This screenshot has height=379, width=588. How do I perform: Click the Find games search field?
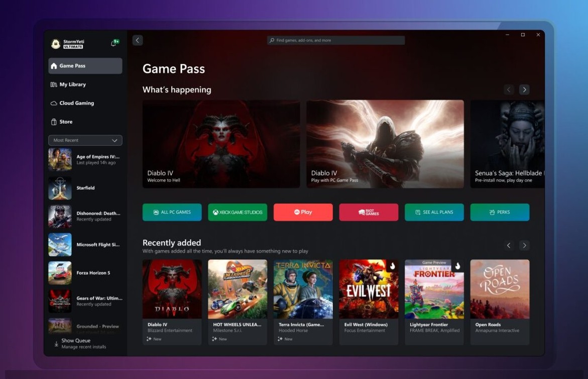336,40
